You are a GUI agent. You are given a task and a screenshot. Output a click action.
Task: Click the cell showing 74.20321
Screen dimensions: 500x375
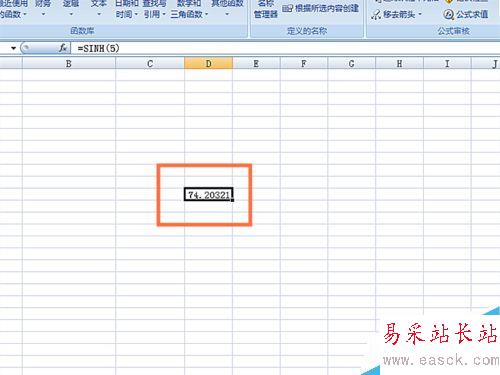tap(209, 194)
